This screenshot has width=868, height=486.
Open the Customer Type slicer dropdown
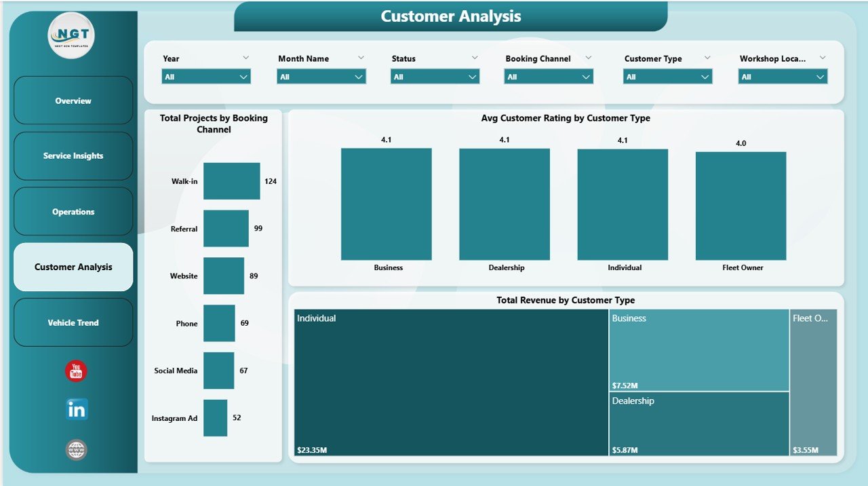tap(668, 77)
